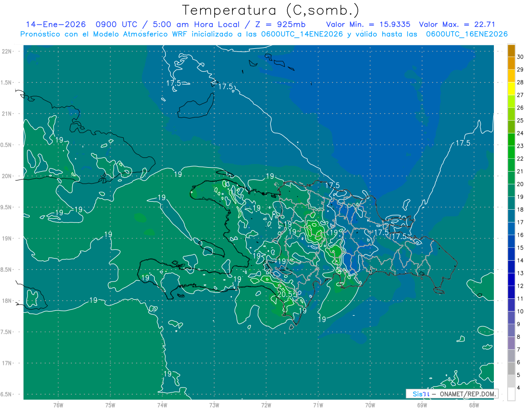This screenshot has width=532, height=411.
Task: Click the '73W' longitude axis label
Action: click(x=214, y=405)
